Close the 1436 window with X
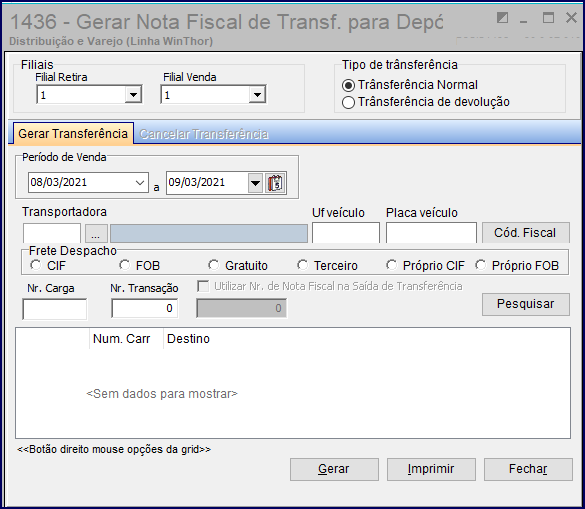Screen dimensions: 585x509 click(571, 18)
